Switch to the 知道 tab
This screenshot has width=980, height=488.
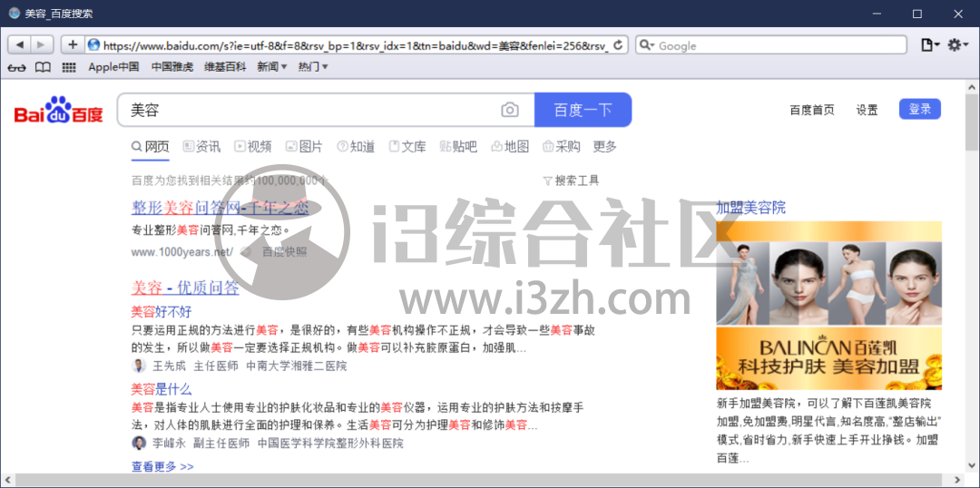click(x=356, y=147)
